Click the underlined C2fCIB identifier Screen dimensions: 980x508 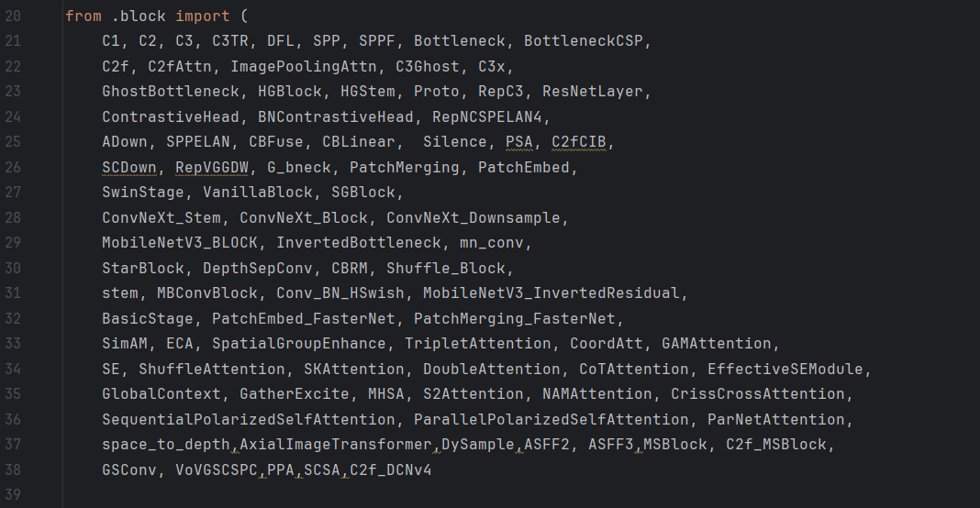click(x=579, y=142)
